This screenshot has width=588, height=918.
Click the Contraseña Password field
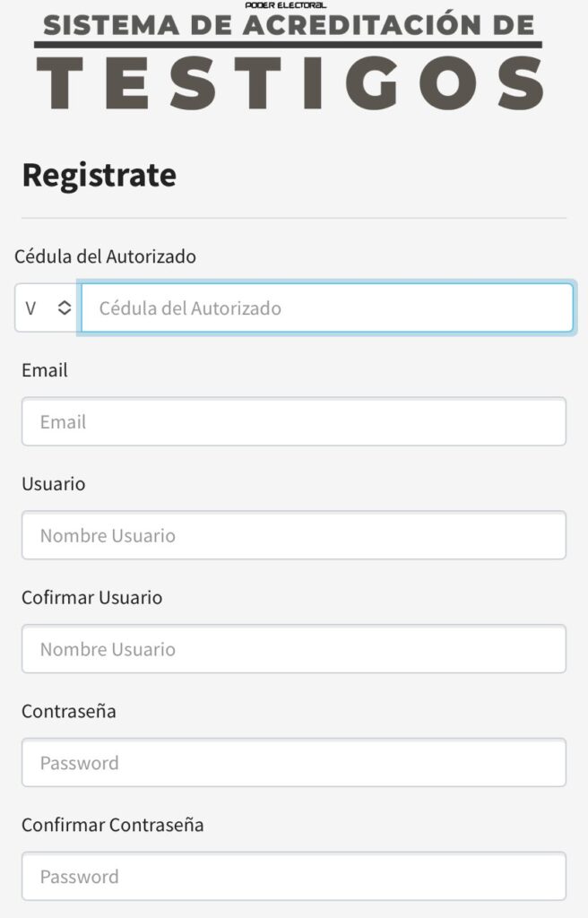294,762
